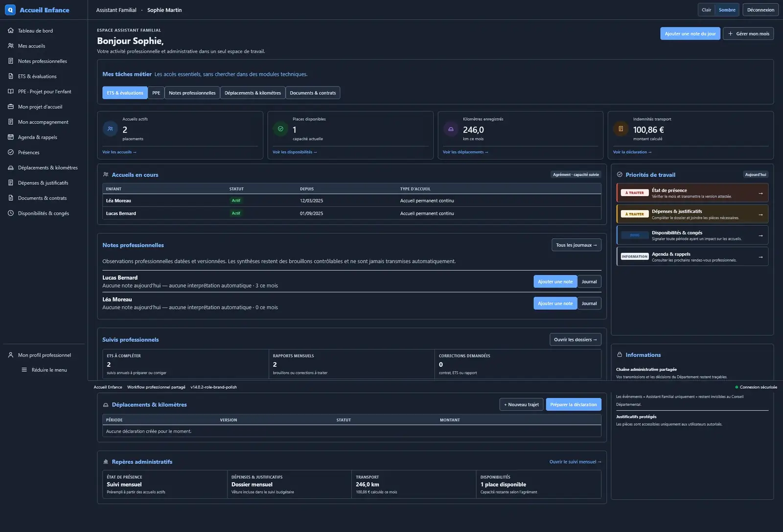Click the Réduire le menu hamburger icon
The image size is (783, 532).
24,370
